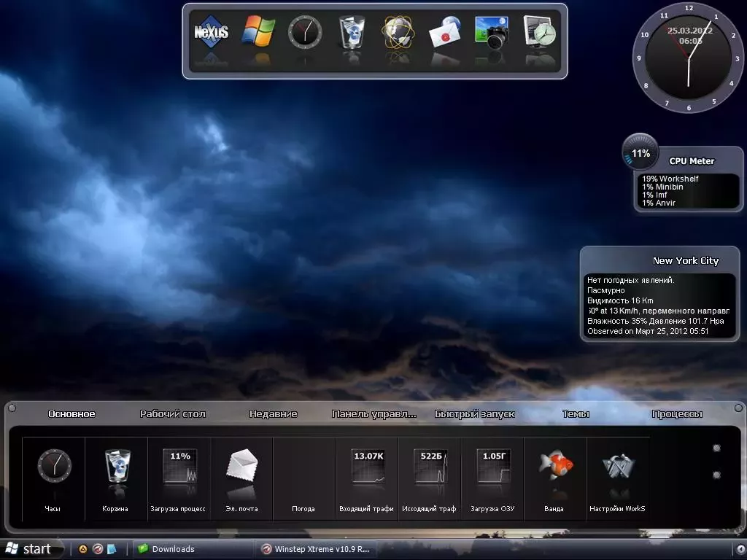
Task: Open the New York City weather widget
Action: 659,295
